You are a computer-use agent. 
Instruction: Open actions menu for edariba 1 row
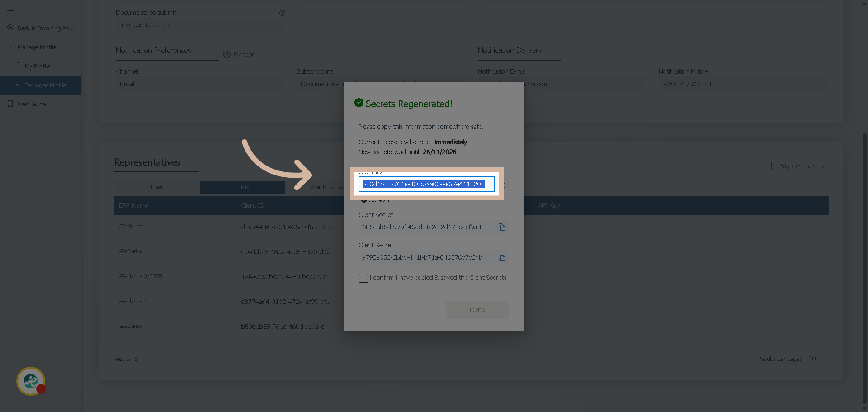tap(623, 302)
